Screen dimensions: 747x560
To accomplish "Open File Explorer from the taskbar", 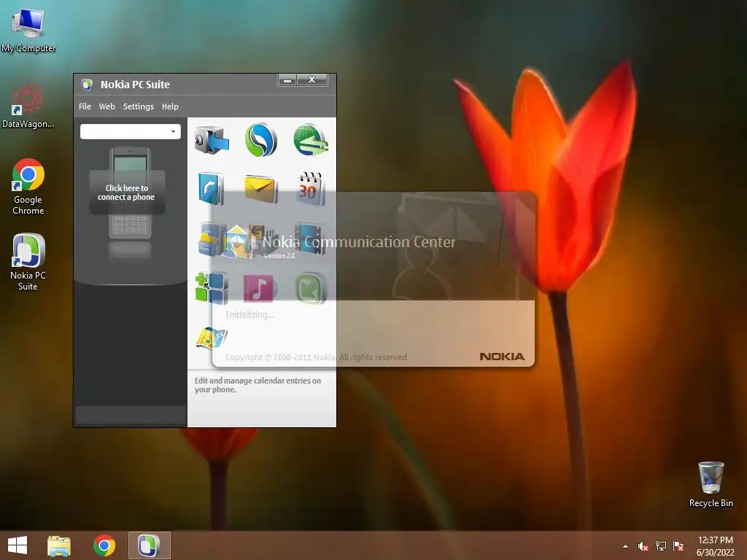I will point(59,545).
